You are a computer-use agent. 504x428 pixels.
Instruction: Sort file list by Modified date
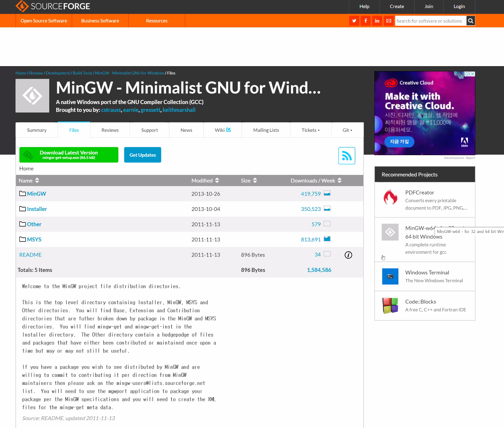206,181
